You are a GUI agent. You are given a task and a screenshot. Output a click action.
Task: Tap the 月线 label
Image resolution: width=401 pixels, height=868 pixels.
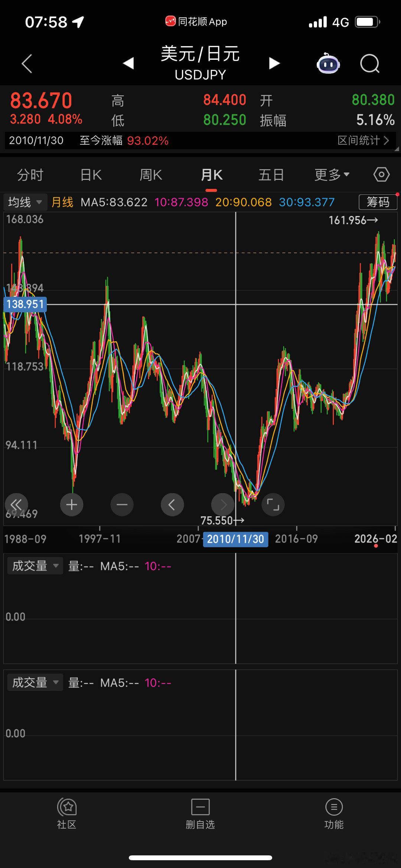point(62,202)
